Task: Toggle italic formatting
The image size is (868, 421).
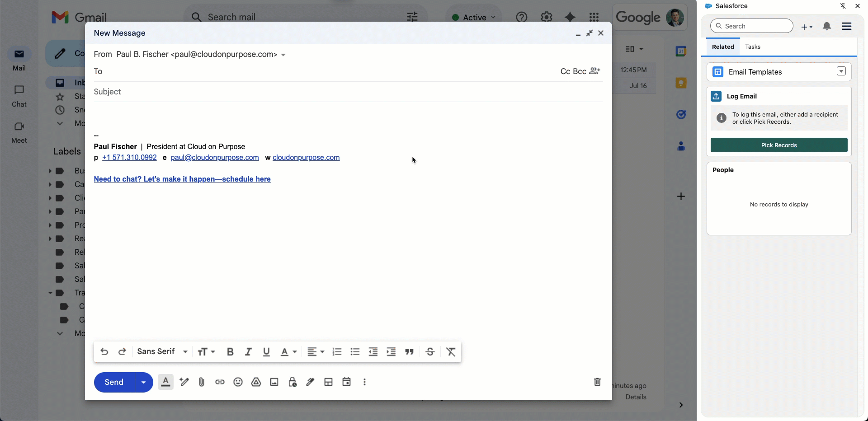Action: click(248, 352)
